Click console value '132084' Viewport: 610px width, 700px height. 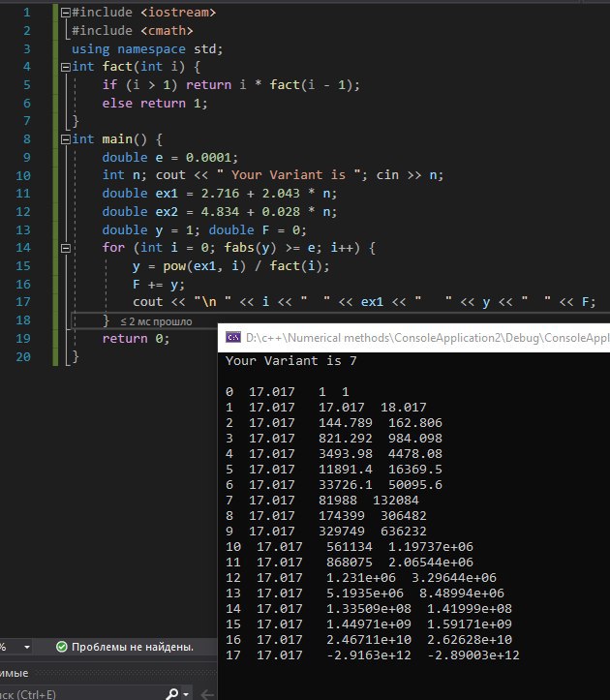coord(396,501)
